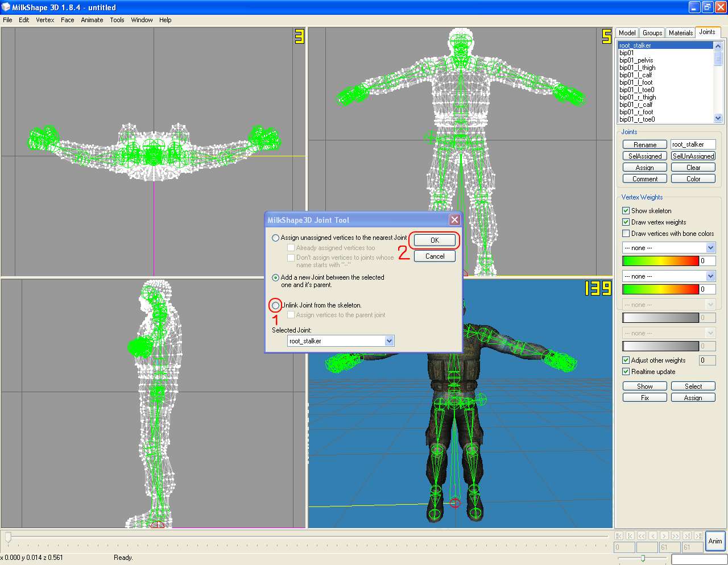Click the MilkShape 3D title bar icon
Image resolution: width=728 pixels, height=565 pixels.
[x=6, y=7]
